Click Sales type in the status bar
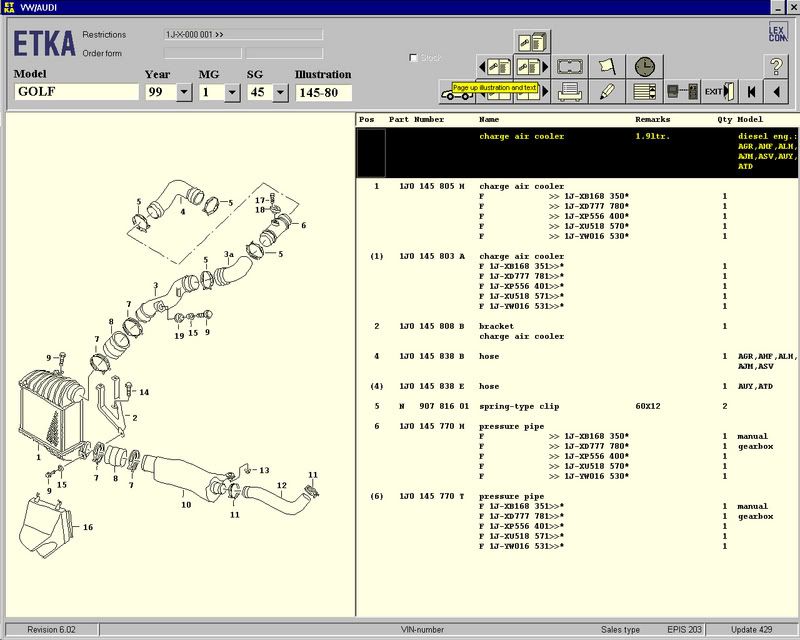Screen dimensions: 800x640 (620, 630)
